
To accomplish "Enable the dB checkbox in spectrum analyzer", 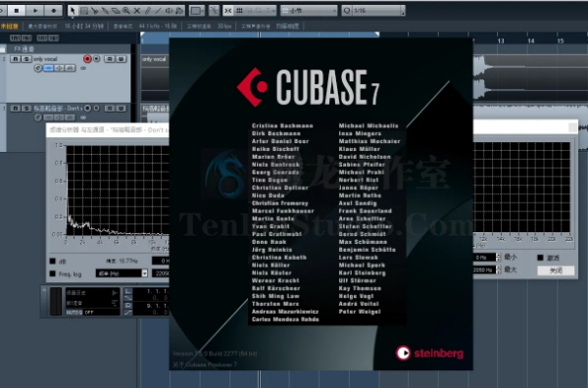I will [53, 262].
